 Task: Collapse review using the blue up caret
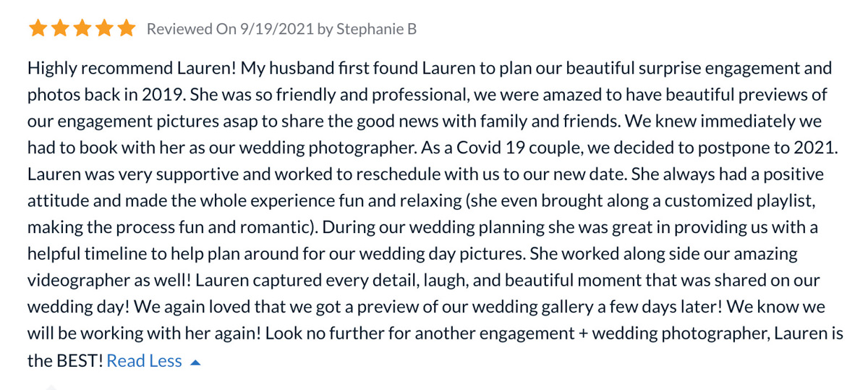[195, 363]
